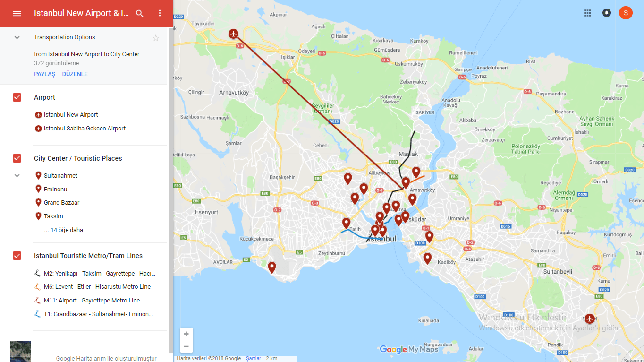Uncheck Istanbul Touristic Metro/Tram Lines checkbox
Screen dimensions: 644x362
pyautogui.click(x=17, y=256)
